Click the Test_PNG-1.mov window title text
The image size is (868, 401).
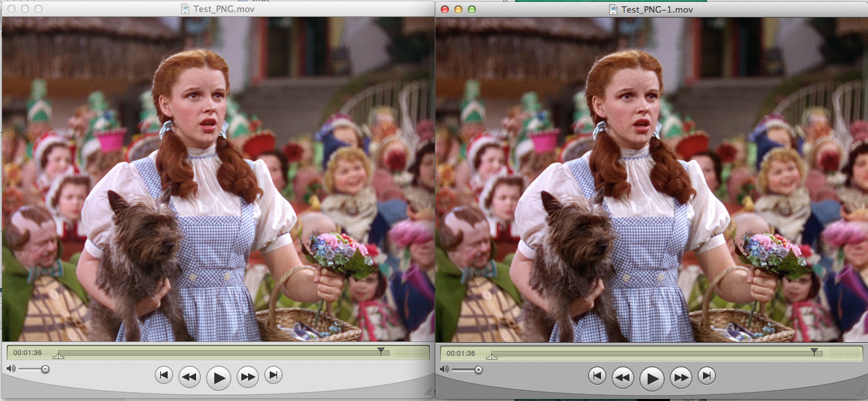point(657,9)
